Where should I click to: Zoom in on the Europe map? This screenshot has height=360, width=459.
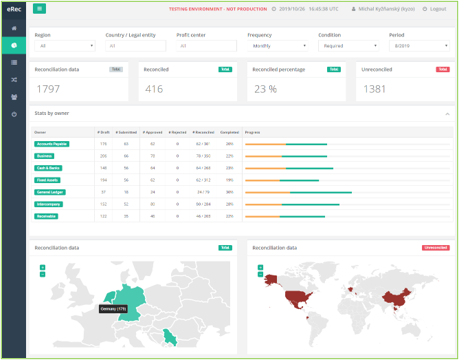coord(42,267)
